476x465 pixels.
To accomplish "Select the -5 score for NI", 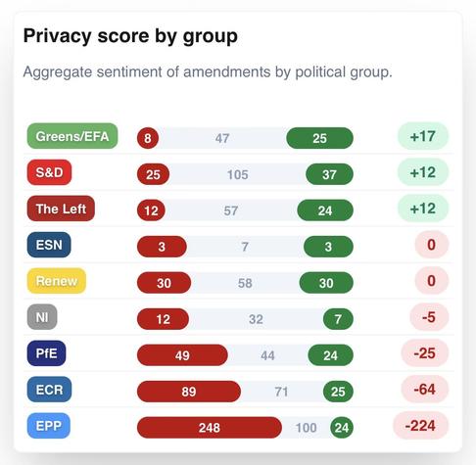I will (429, 317).
